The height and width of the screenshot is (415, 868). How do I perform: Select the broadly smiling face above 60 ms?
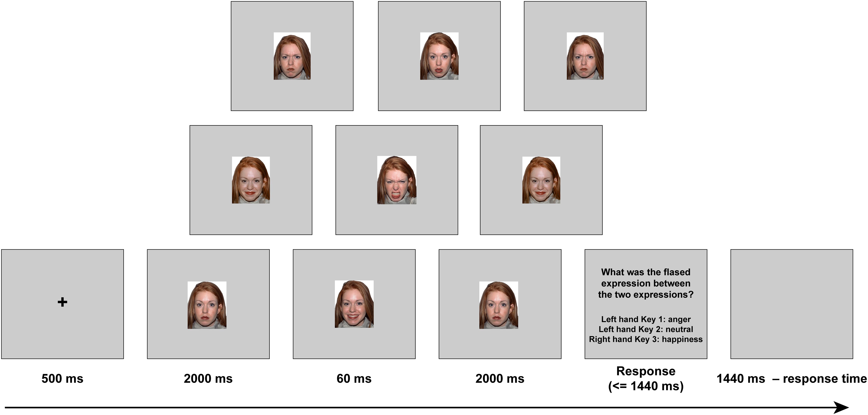coord(354,304)
